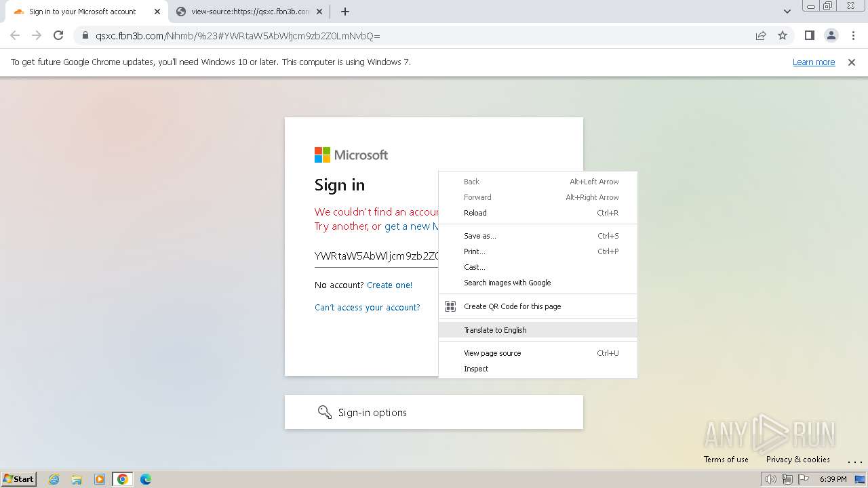Choose Search images with Google
The height and width of the screenshot is (488, 868).
point(538,283)
